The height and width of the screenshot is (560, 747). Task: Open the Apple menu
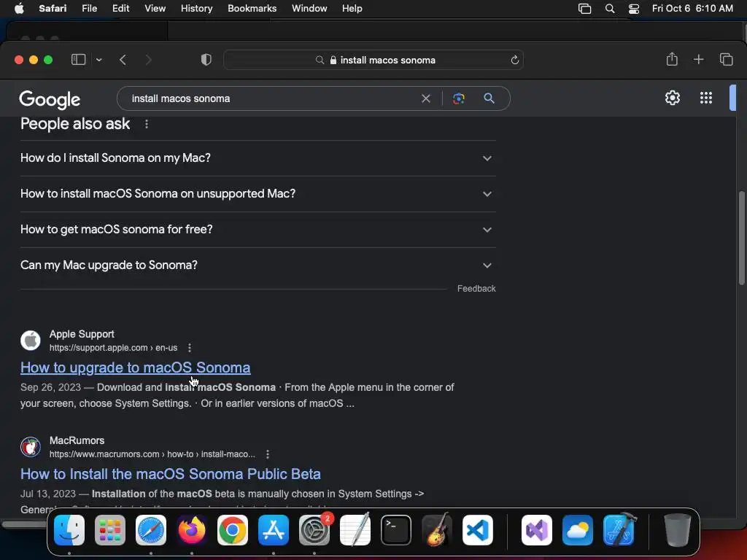[x=19, y=9]
